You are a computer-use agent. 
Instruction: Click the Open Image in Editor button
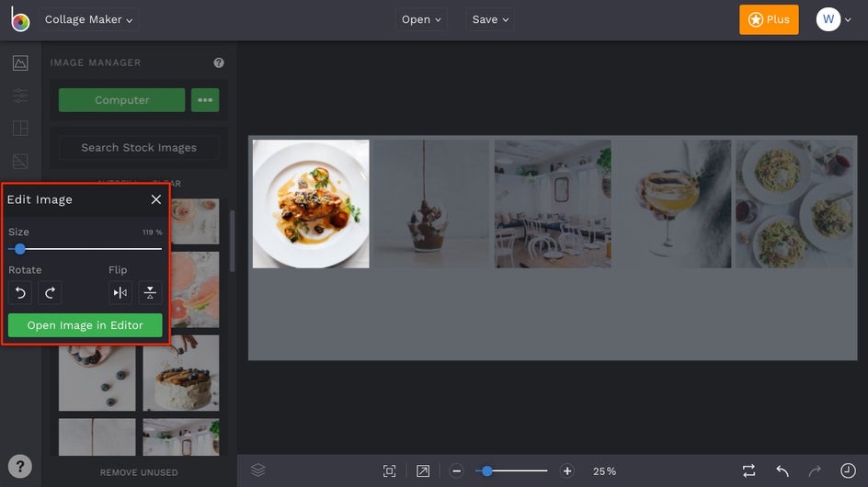86,325
